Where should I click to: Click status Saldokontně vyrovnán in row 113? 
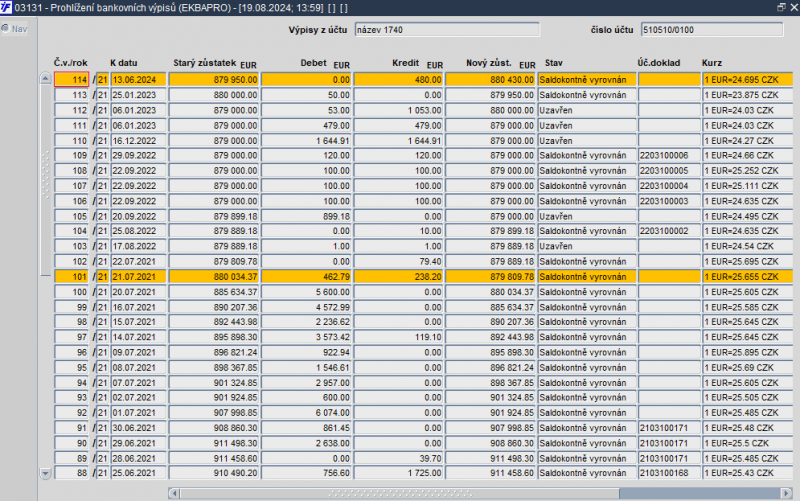click(x=587, y=95)
